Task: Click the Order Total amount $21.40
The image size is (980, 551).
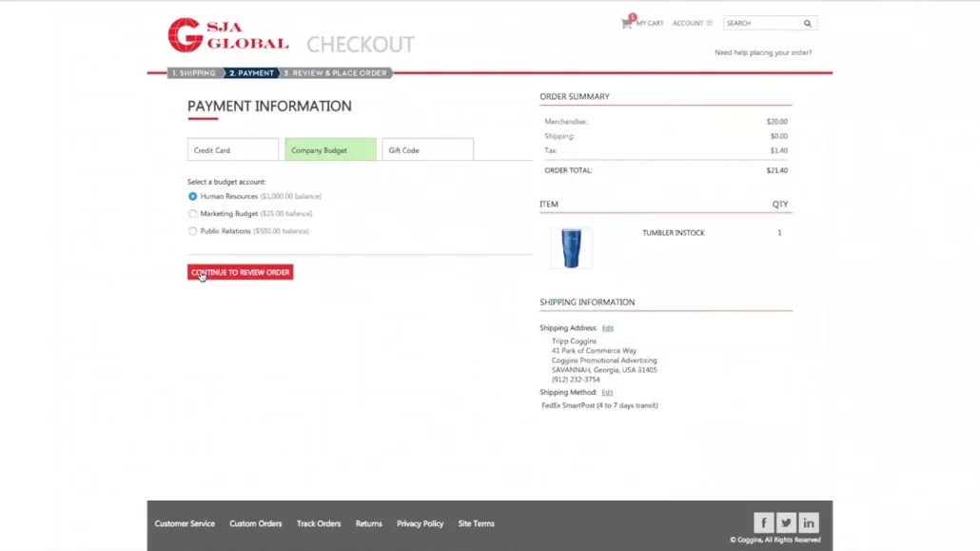Action: (777, 170)
